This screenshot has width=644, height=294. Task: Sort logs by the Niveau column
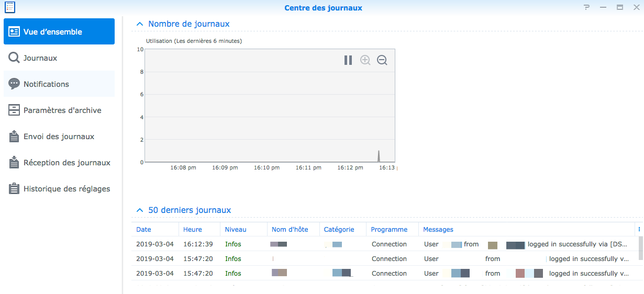[236, 230]
